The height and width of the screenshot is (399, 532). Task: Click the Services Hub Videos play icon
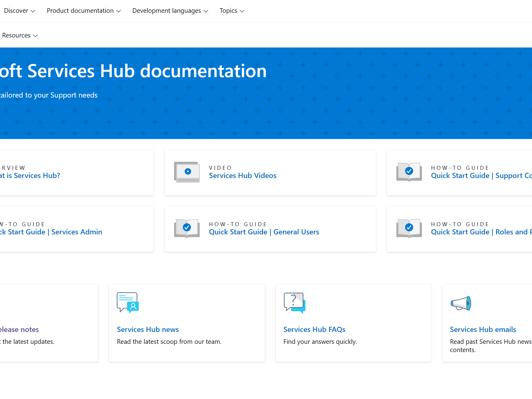point(187,172)
